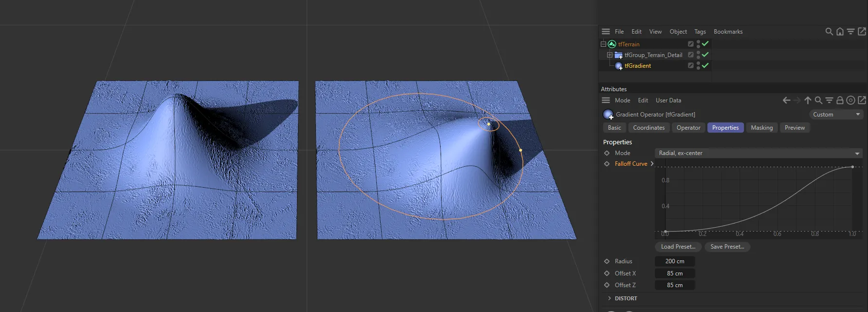Expand the DISTORT section
The image size is (868, 312).
tap(609, 298)
